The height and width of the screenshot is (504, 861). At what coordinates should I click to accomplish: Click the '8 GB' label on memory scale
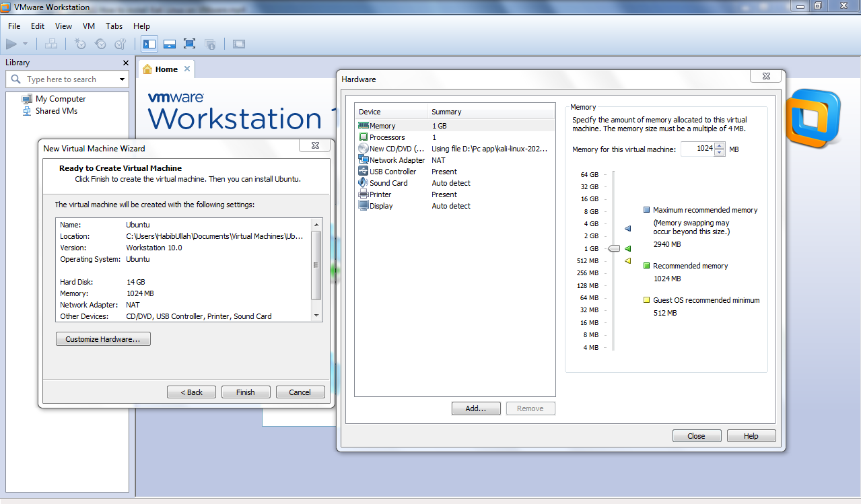click(x=591, y=211)
